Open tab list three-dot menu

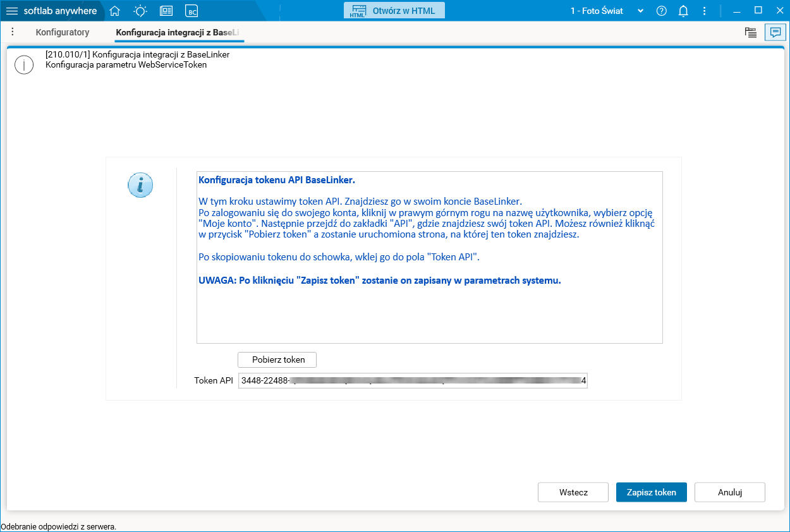13,32
